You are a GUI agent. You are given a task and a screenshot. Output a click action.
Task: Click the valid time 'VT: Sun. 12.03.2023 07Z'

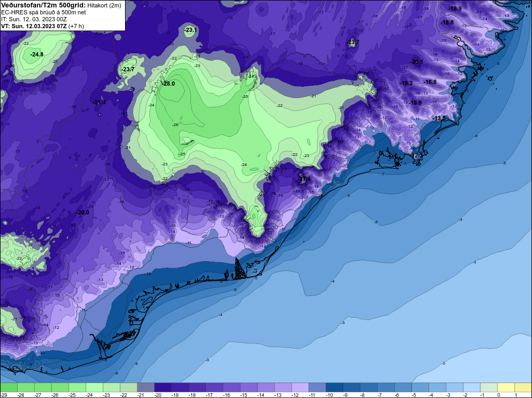click(x=34, y=26)
